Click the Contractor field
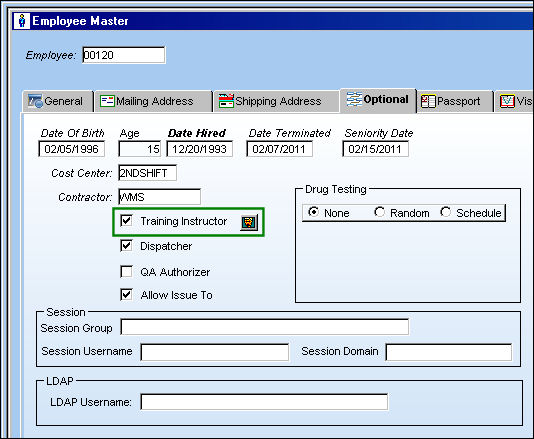This screenshot has width=534, height=439. [159, 197]
